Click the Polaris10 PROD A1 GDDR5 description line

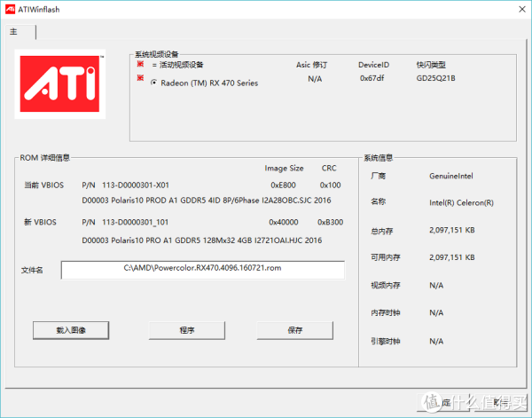point(207,201)
